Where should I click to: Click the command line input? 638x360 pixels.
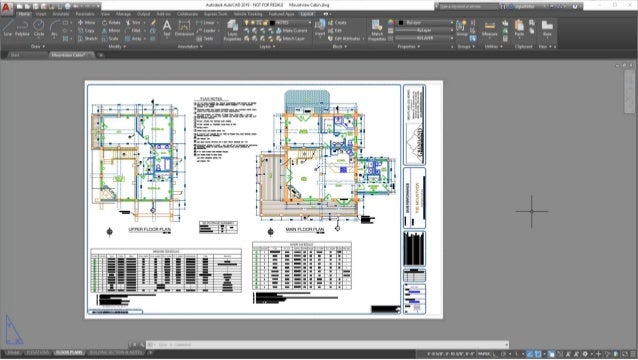[x=327, y=345]
